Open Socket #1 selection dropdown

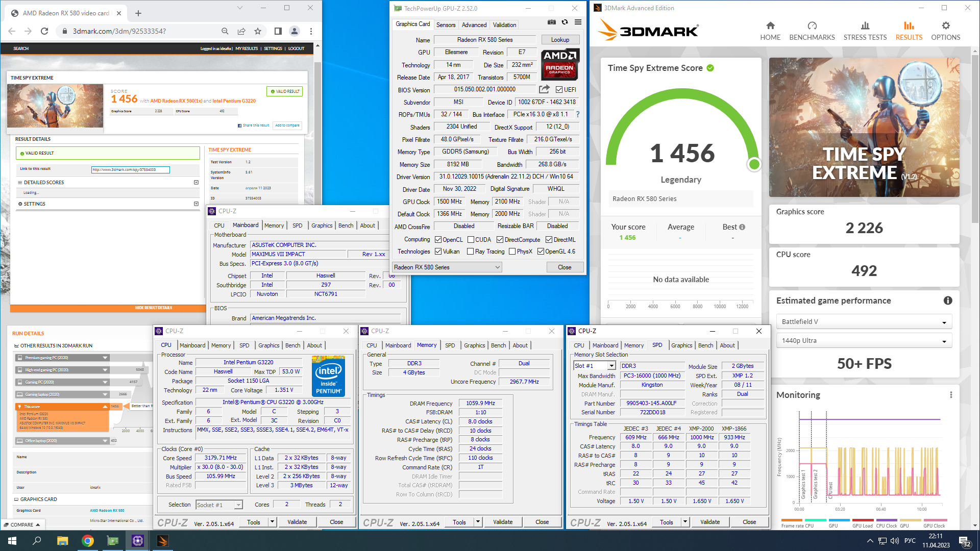coord(219,505)
